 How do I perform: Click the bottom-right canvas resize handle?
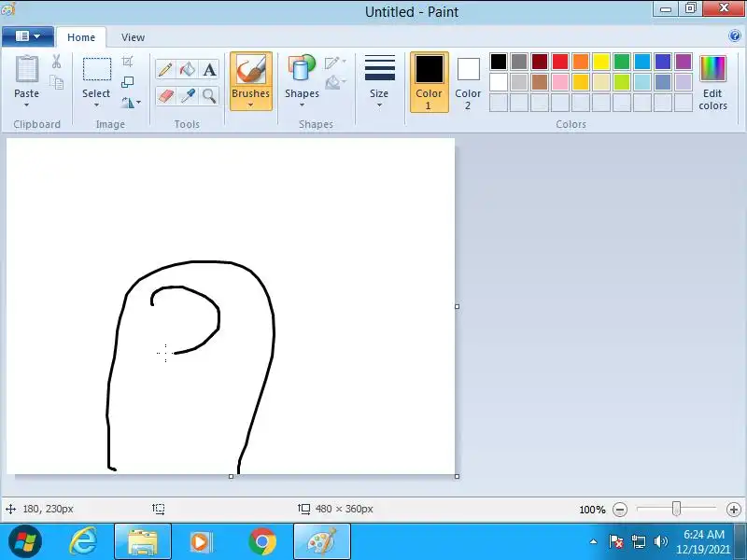pyautogui.click(x=457, y=476)
